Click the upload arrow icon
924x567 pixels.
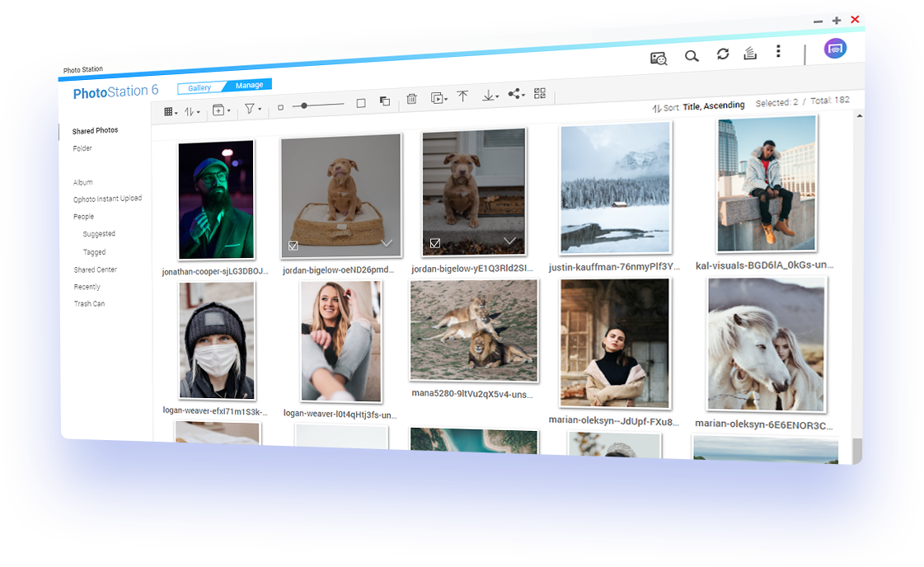pos(462,96)
